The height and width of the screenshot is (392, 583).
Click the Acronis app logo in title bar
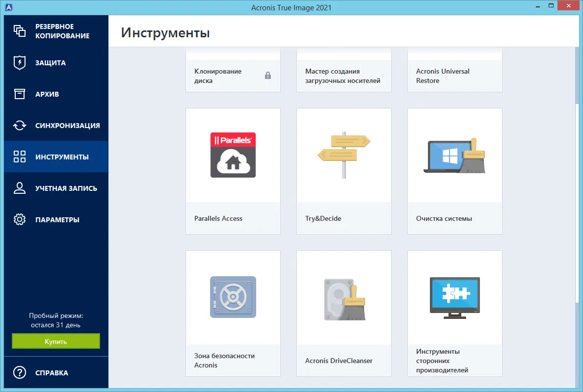point(8,7)
